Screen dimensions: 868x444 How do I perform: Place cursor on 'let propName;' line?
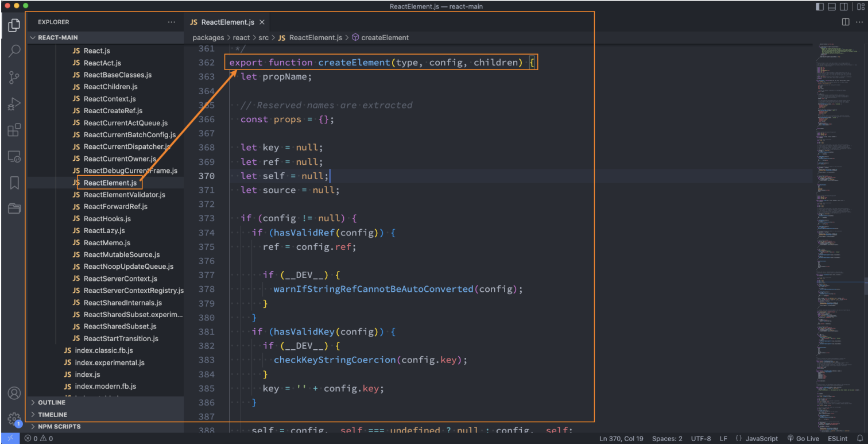(276, 76)
